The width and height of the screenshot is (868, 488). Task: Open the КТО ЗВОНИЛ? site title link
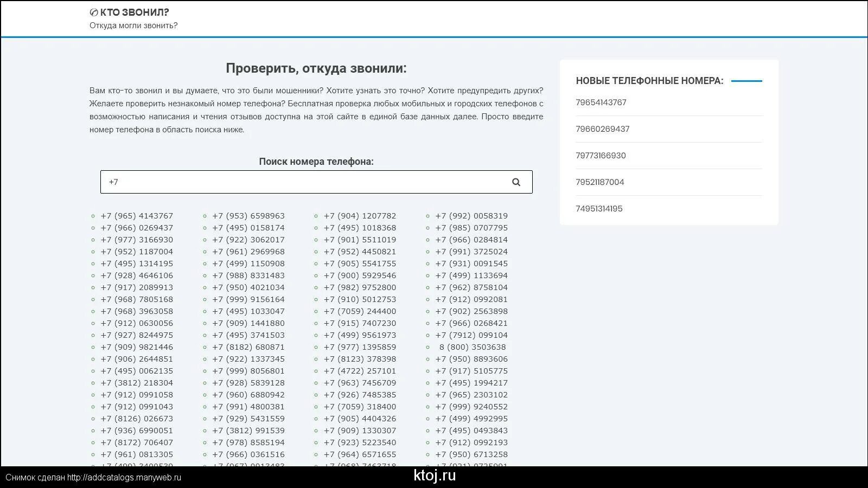coord(134,12)
